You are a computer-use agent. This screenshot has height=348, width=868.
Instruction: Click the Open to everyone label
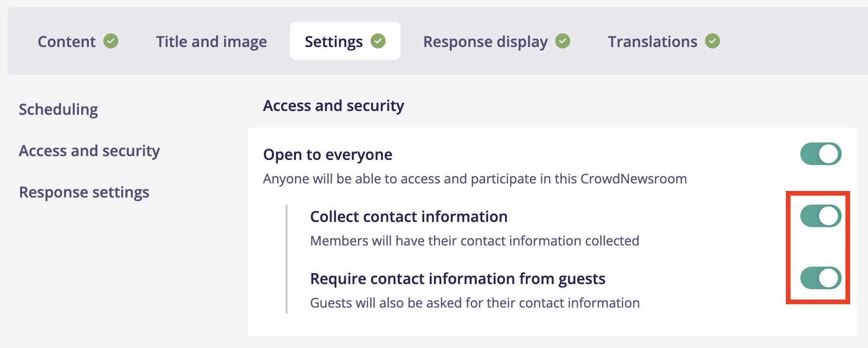(x=327, y=154)
